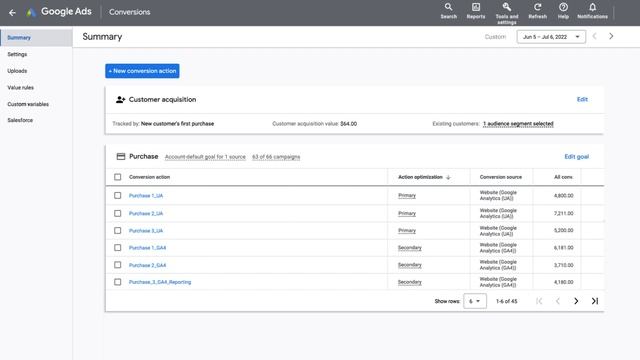This screenshot has width=640, height=360.
Task: Open the Notifications bell icon
Action: [592, 7]
